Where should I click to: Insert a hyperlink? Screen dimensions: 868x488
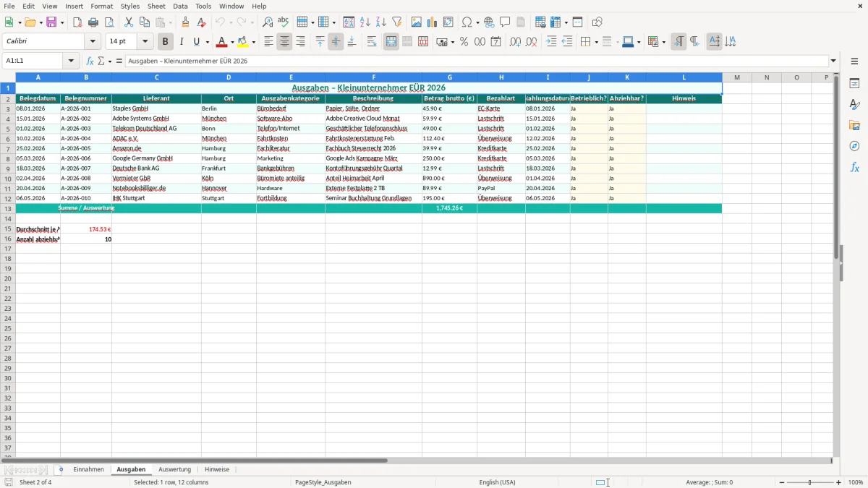point(489,22)
